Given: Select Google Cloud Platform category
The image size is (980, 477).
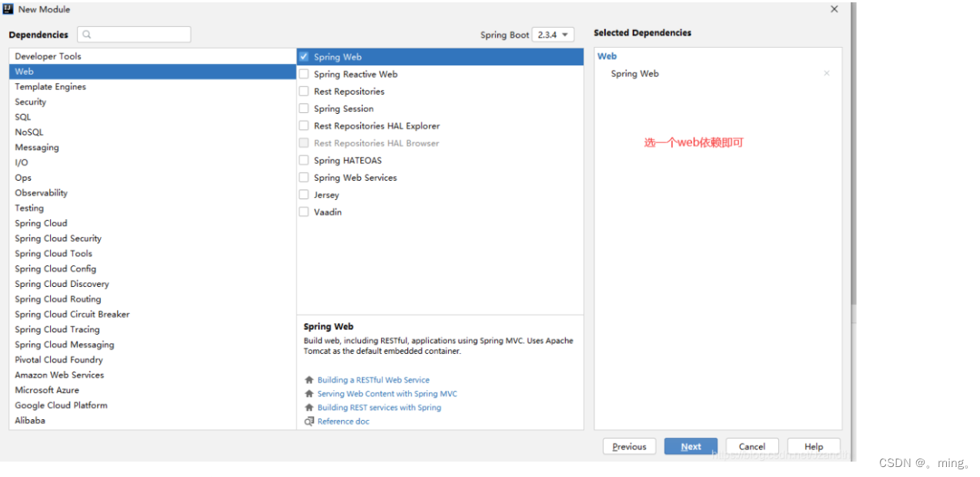Looking at the screenshot, I should [152, 405].
